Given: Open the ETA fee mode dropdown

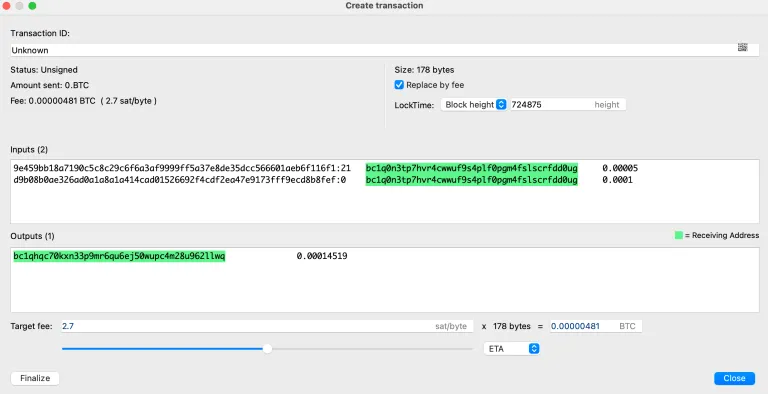Looking at the screenshot, I should click(x=511, y=348).
